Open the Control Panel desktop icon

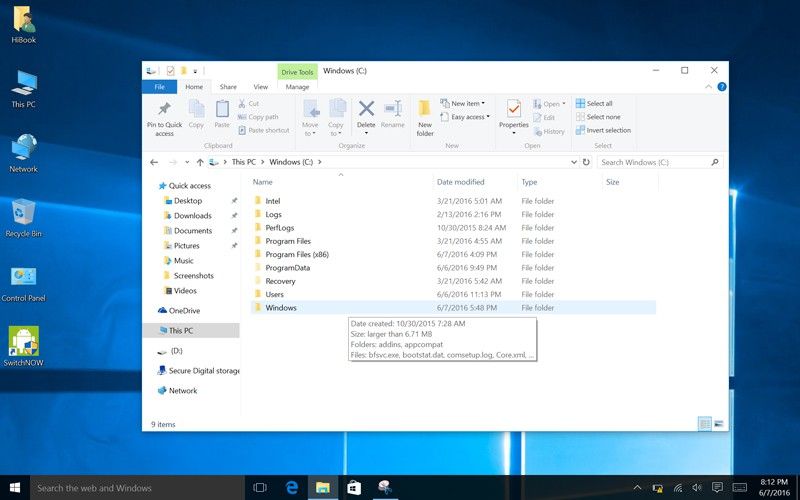tap(23, 284)
